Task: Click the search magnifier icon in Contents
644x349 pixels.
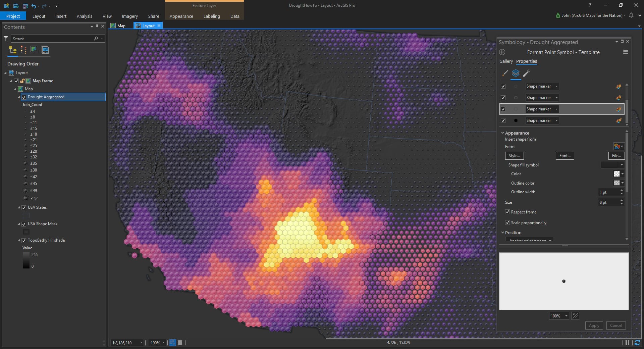Action: pyautogui.click(x=96, y=39)
